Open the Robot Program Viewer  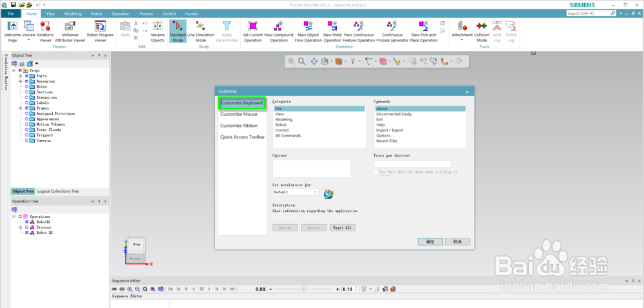click(x=100, y=32)
